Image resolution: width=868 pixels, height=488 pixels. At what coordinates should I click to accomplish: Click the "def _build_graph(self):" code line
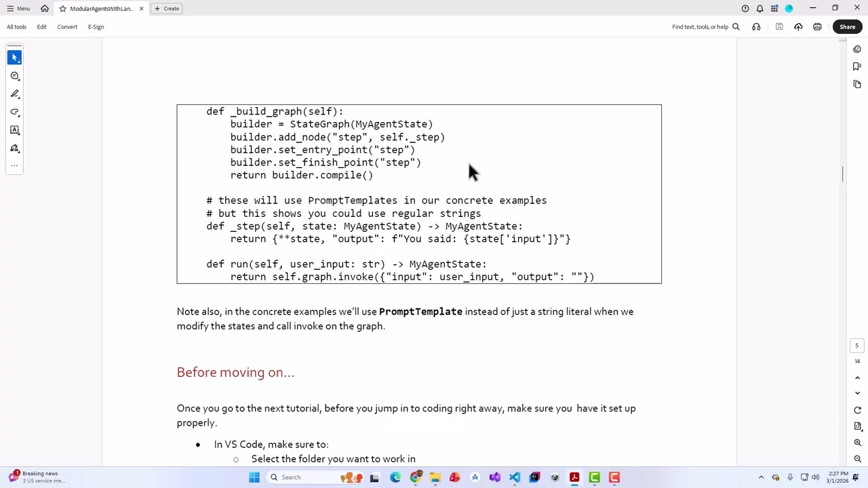coord(275,111)
